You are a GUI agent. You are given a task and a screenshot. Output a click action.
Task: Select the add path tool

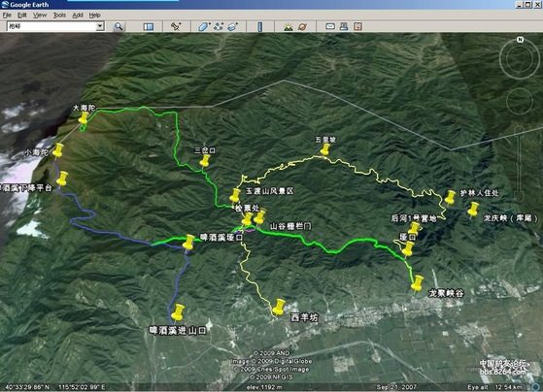click(x=219, y=26)
